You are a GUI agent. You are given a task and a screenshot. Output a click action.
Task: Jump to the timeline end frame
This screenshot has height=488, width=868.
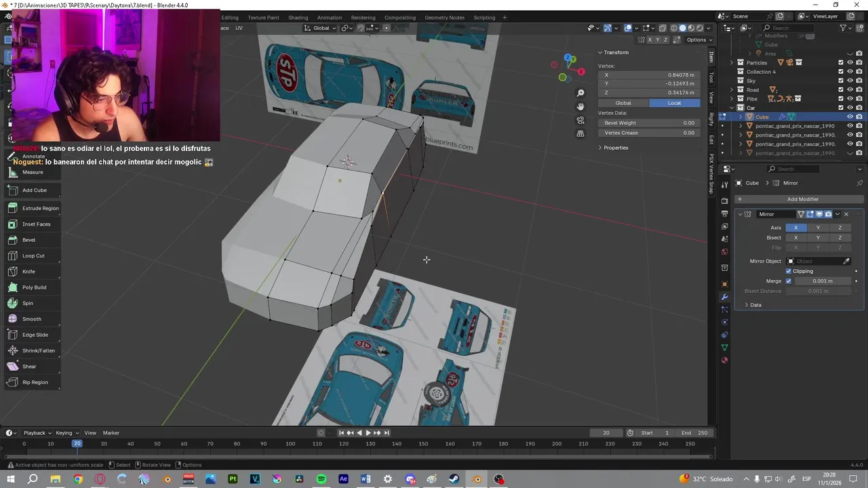pos(387,433)
